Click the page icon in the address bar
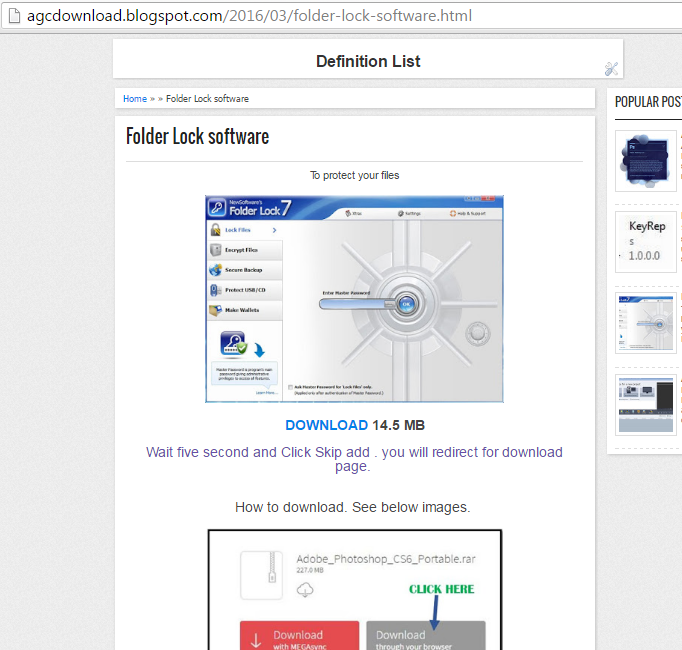Viewport: 682px width, 650px height. (14, 16)
